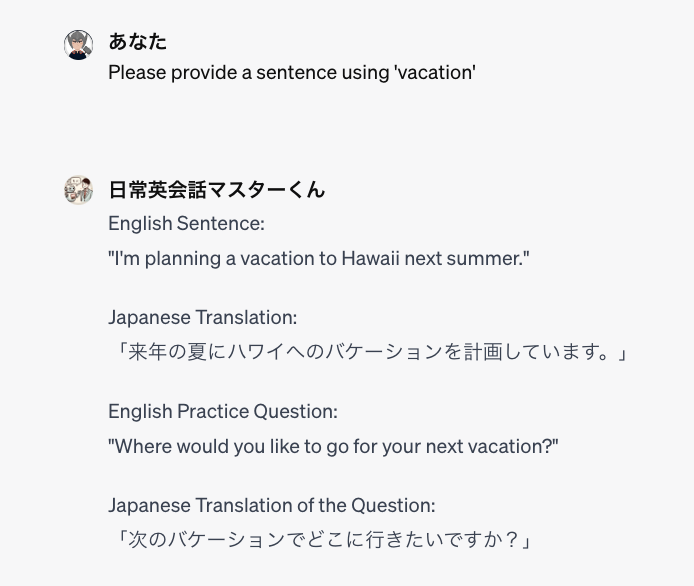Viewport: 694px width, 586px height.
Task: Click the word 'Where' in the practice question
Action: (x=143, y=447)
